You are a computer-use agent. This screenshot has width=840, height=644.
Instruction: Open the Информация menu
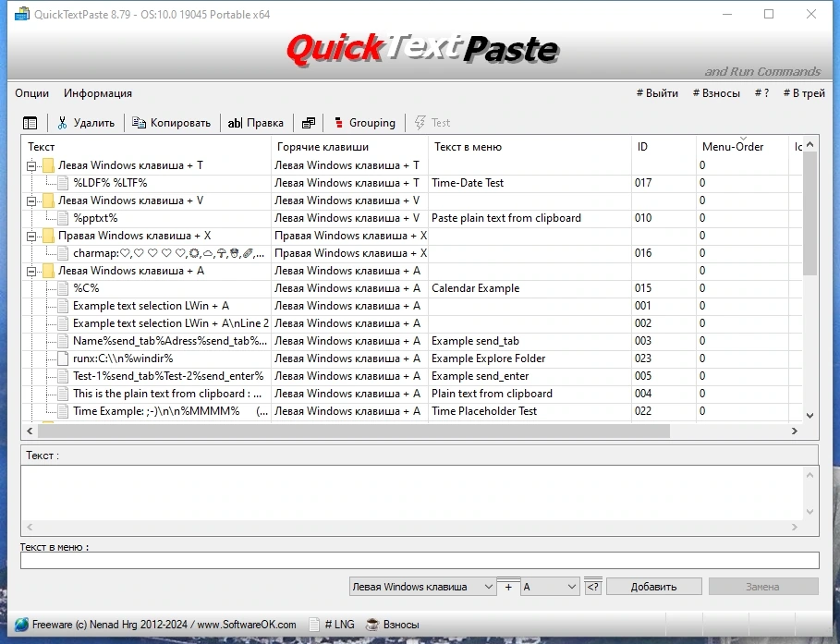(x=98, y=93)
